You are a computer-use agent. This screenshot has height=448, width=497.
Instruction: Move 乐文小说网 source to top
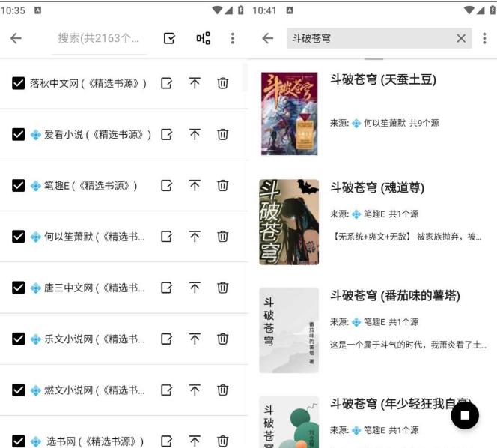tap(195, 339)
